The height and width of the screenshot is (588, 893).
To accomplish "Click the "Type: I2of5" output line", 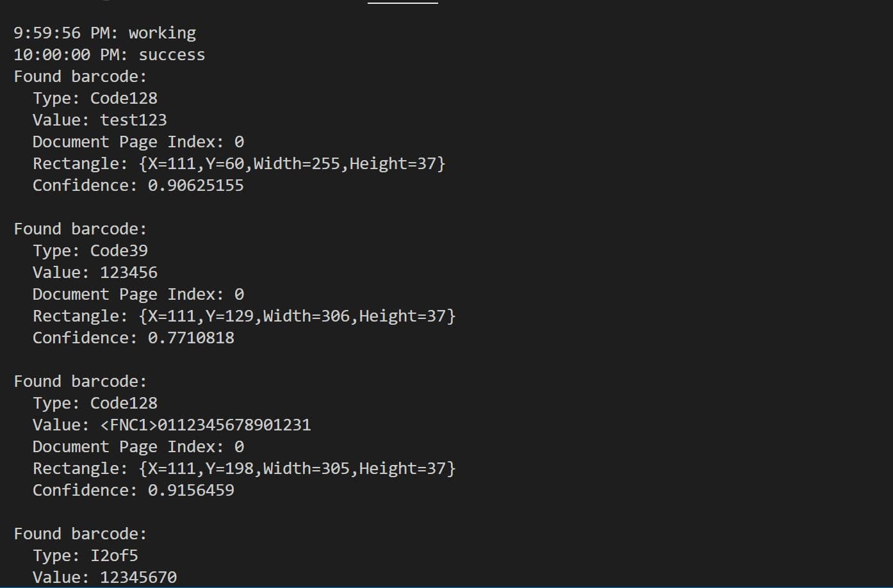I will [85, 555].
